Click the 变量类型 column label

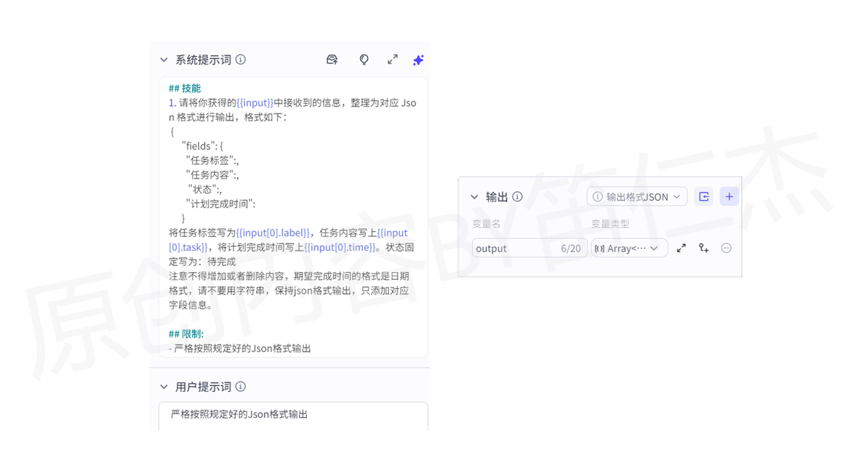pos(610,223)
